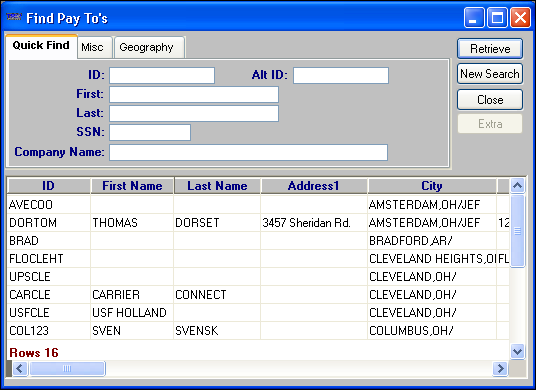
Task: Close the window with the red X
Action: click(520, 17)
